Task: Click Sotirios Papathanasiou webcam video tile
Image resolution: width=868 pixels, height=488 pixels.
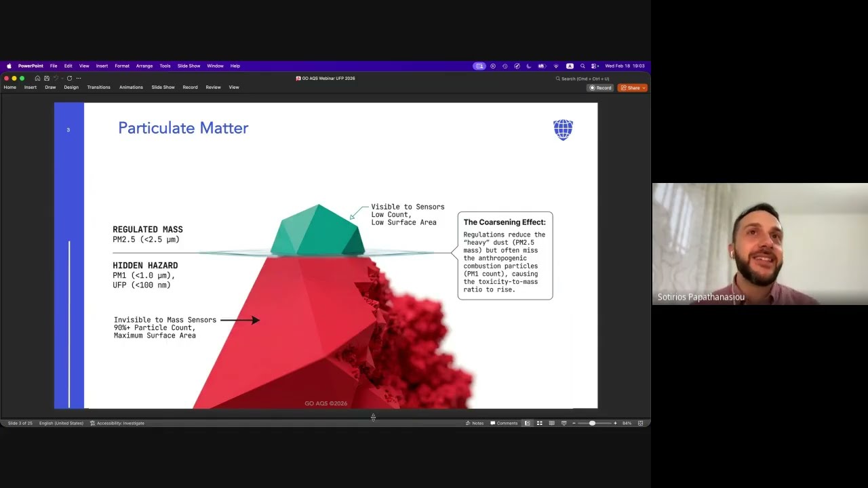Action: click(x=760, y=244)
